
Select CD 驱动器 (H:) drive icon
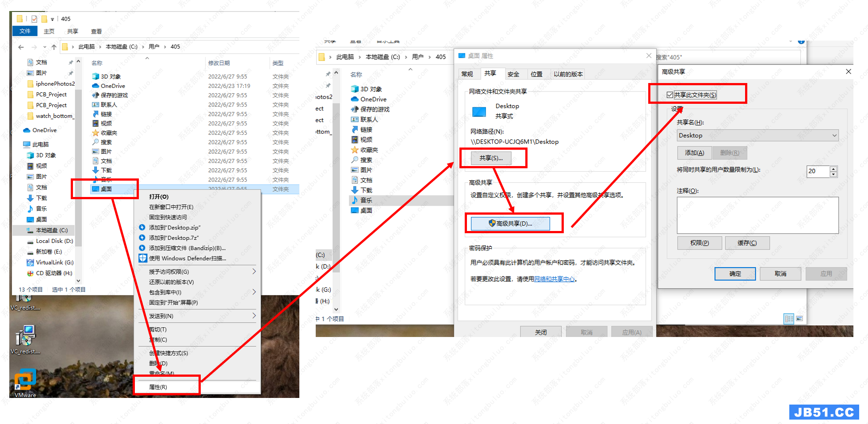30,273
